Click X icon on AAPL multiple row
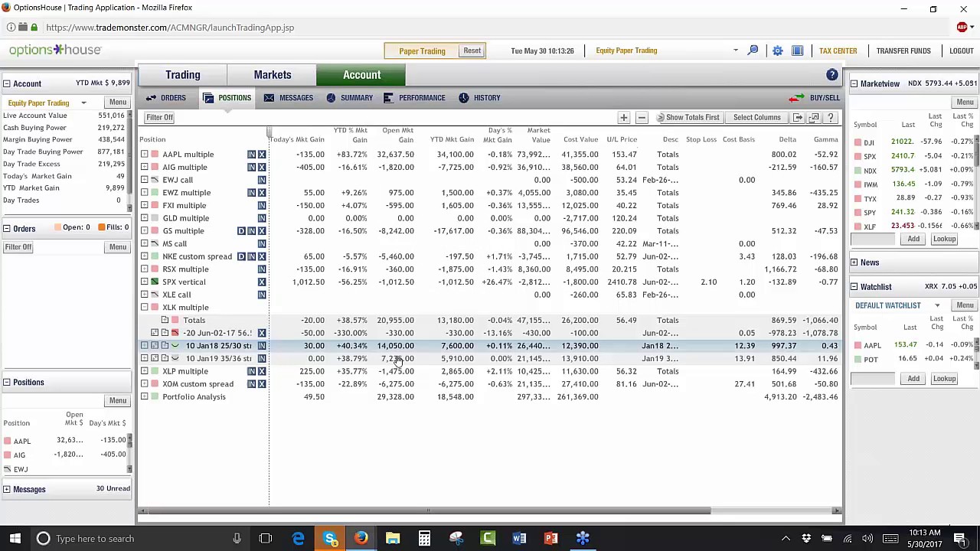The height and width of the screenshot is (551, 980). (262, 155)
